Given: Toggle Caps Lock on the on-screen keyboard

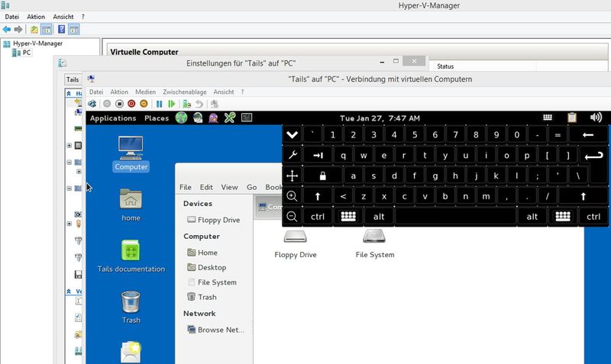Looking at the screenshot, I should (322, 176).
